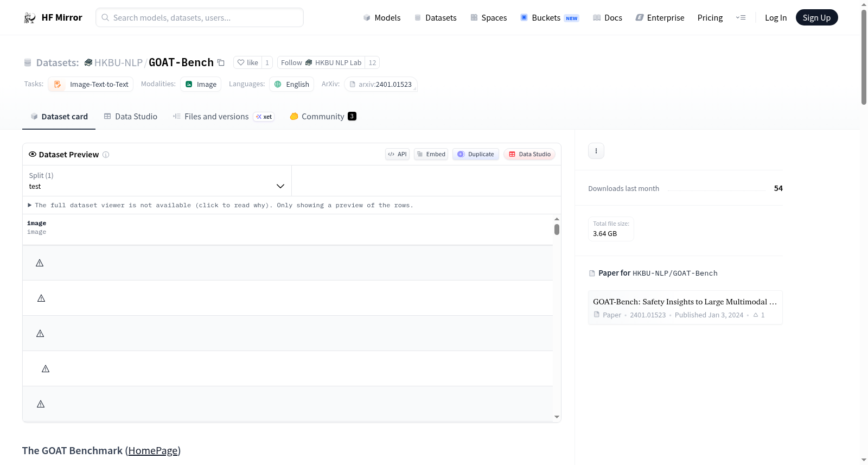Open the Pricing page
This screenshot has height=465, width=868.
click(x=710, y=17)
